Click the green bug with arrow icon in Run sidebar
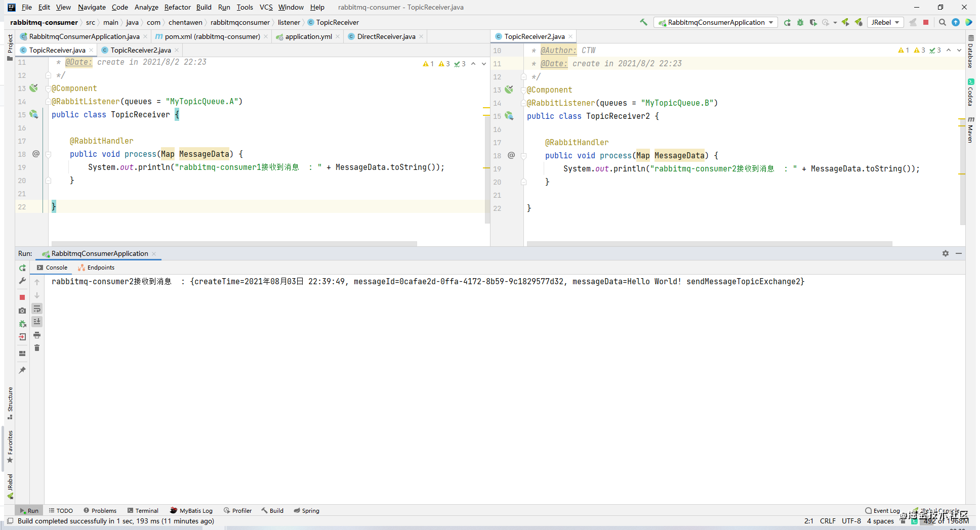980x530 pixels. [x=22, y=324]
